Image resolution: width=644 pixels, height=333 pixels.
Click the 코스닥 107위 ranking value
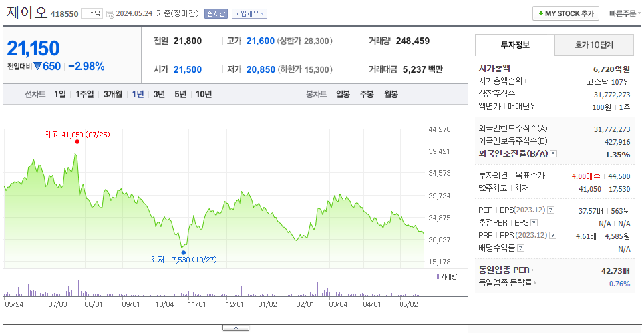609,82
